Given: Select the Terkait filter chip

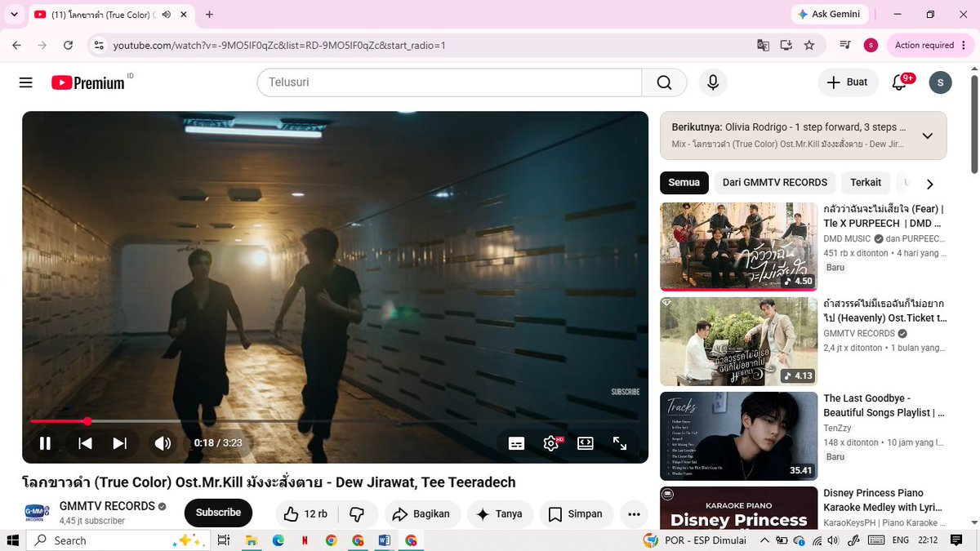Looking at the screenshot, I should (x=866, y=183).
